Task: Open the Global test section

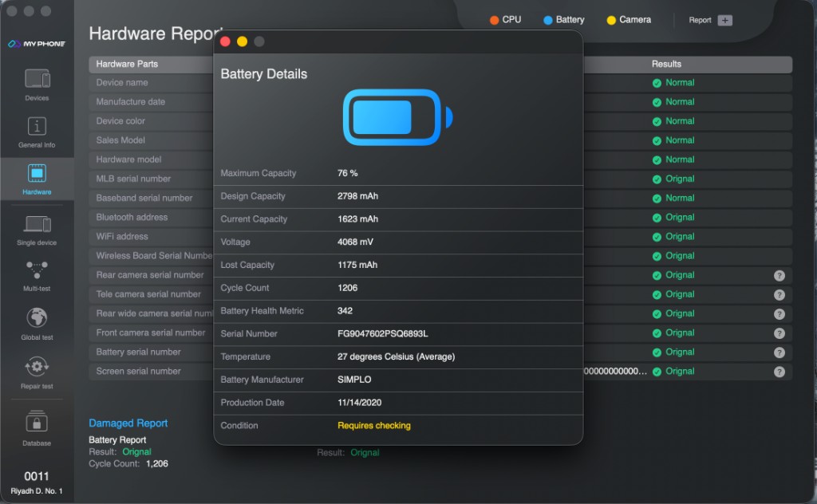Action: (x=37, y=324)
